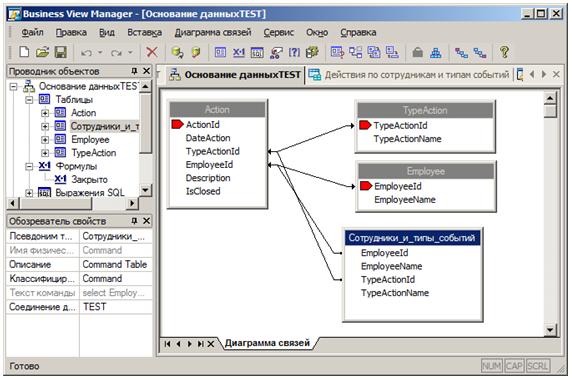Collapse the Основание данныхTEST root node
The image size is (572, 380).
(13, 86)
